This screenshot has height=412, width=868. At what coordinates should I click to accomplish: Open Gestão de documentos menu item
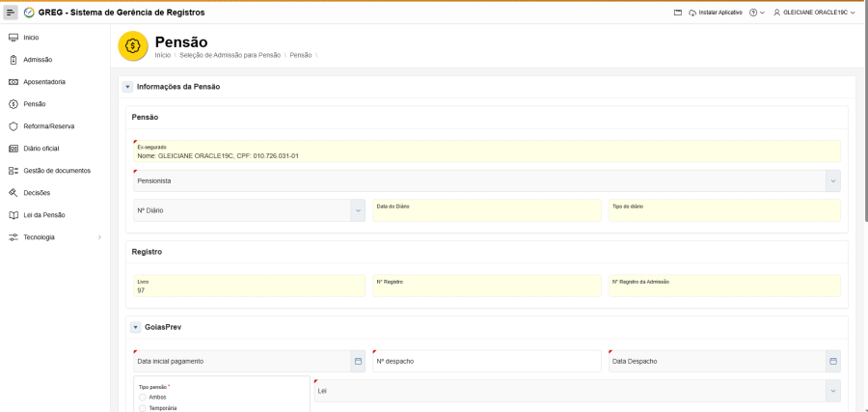pos(56,171)
